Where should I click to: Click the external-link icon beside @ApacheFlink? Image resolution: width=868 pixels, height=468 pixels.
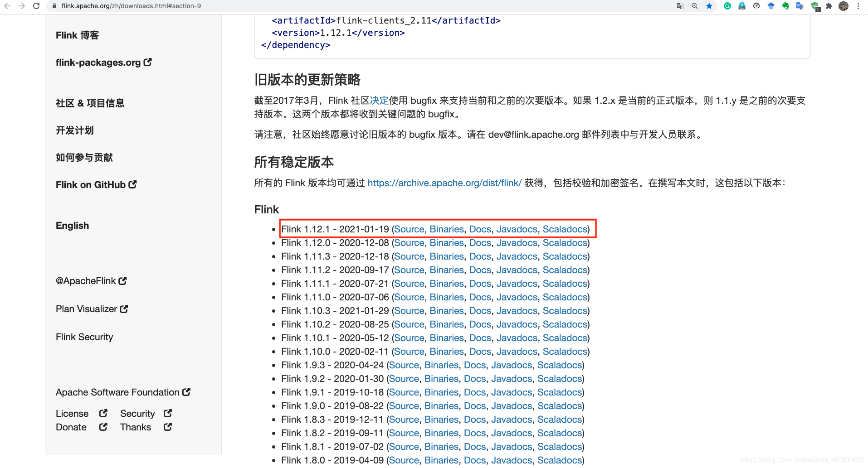(x=122, y=281)
